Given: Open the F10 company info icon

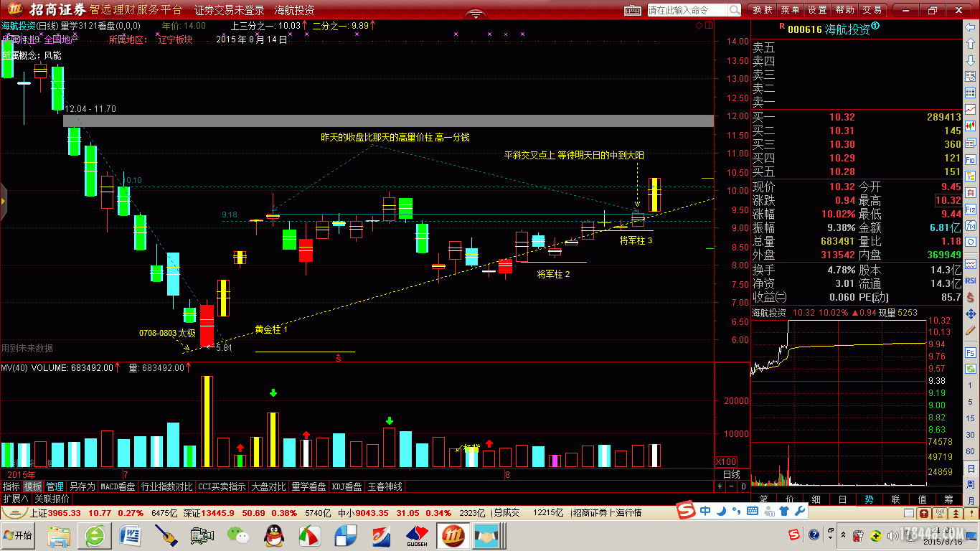Looking at the screenshot, I should click(971, 159).
